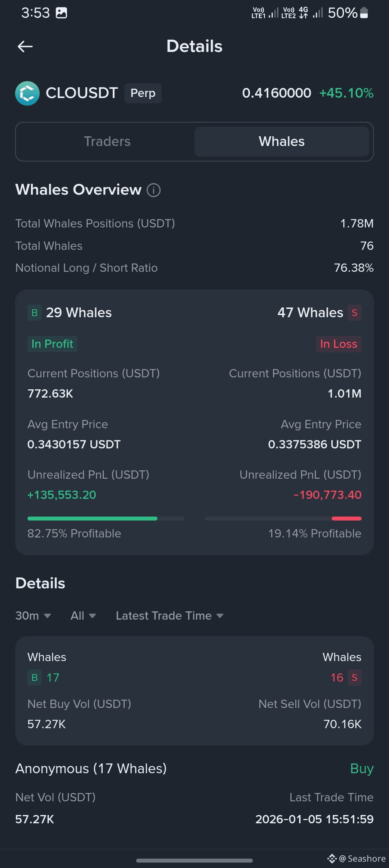
Task: Tap the In Profit tag
Action: [52, 344]
